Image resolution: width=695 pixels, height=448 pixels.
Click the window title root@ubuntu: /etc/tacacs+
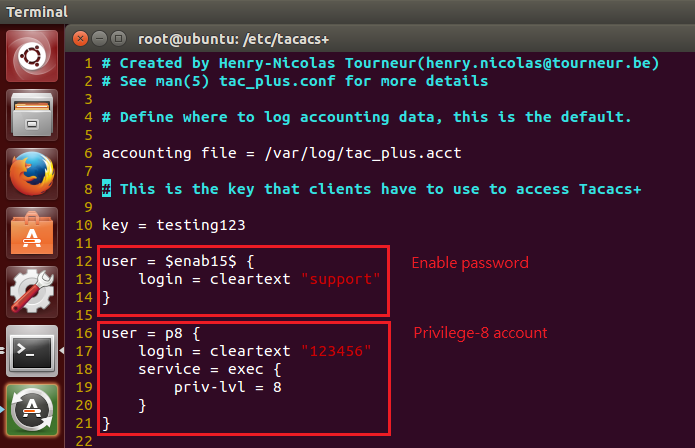pos(234,39)
